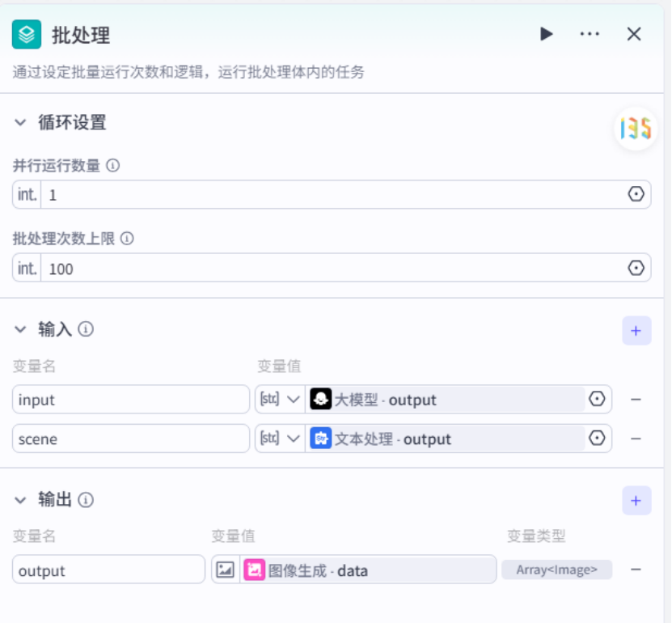
Task: Click reference selector icon in 大模型 output row
Action: 597,399
